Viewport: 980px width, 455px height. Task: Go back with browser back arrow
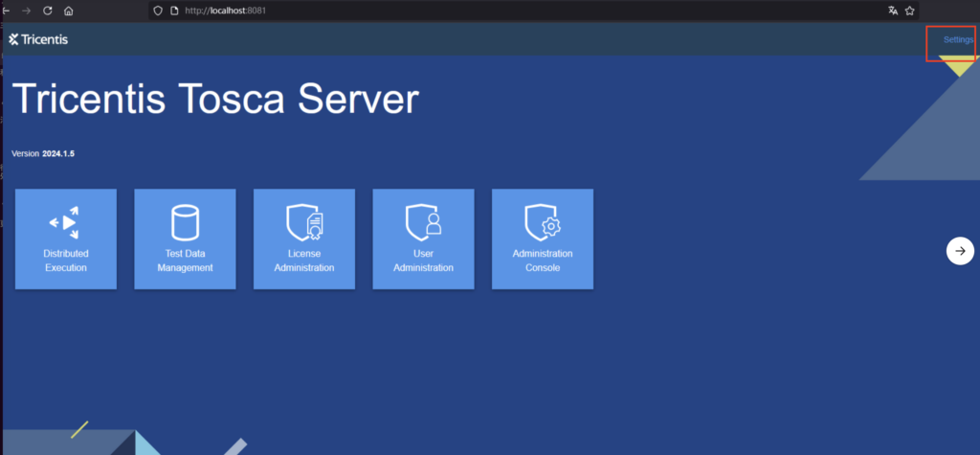(6, 11)
